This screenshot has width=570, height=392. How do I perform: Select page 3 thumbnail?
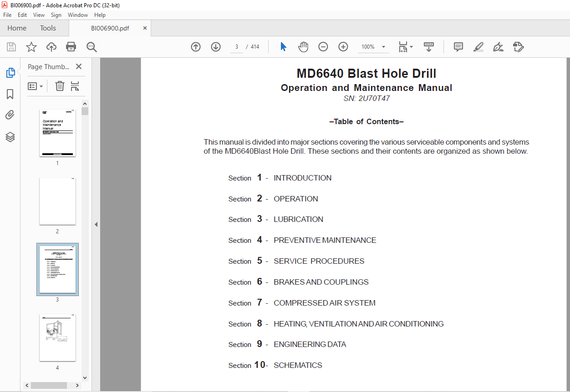click(x=57, y=269)
